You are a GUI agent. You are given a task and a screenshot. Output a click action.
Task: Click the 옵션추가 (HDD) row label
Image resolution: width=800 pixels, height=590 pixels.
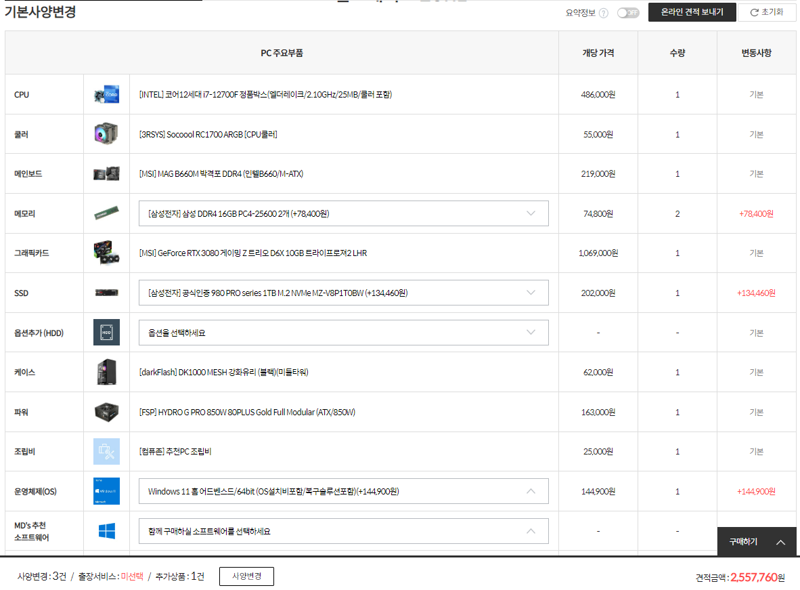tap(39, 333)
